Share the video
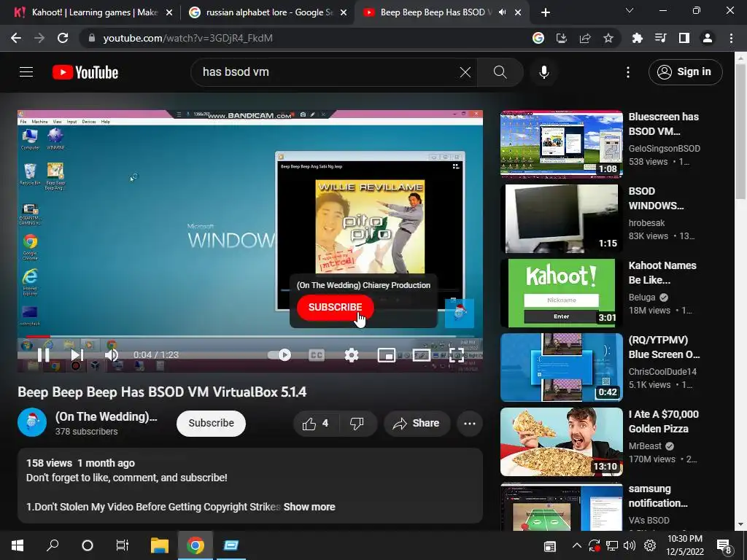Screen dimensions: 747x560 coord(417,424)
